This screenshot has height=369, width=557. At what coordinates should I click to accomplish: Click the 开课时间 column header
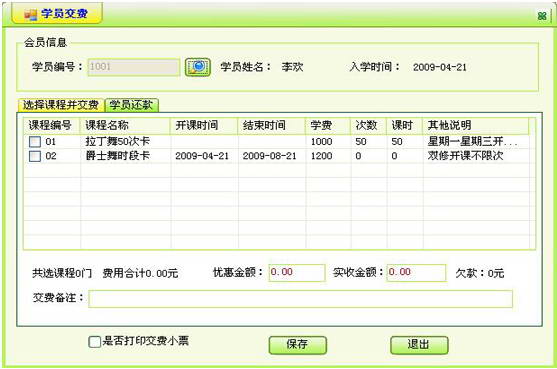coord(204,125)
